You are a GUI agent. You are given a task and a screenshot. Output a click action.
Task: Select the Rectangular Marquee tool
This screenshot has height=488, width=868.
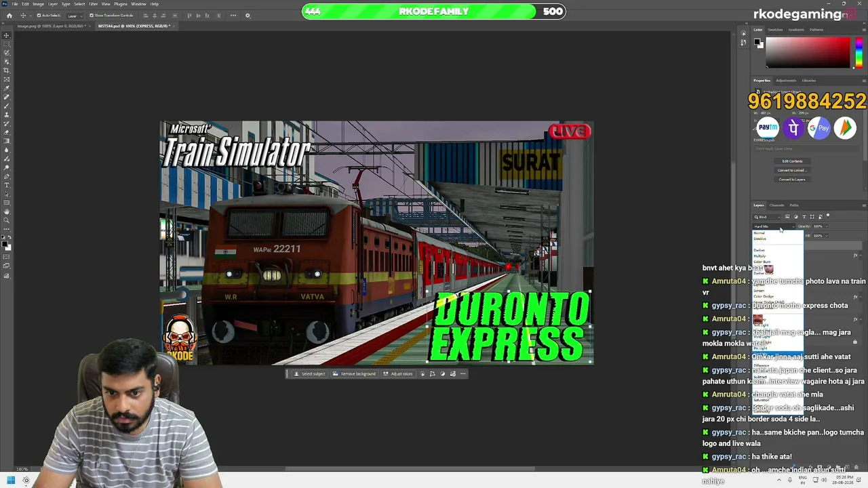point(7,44)
